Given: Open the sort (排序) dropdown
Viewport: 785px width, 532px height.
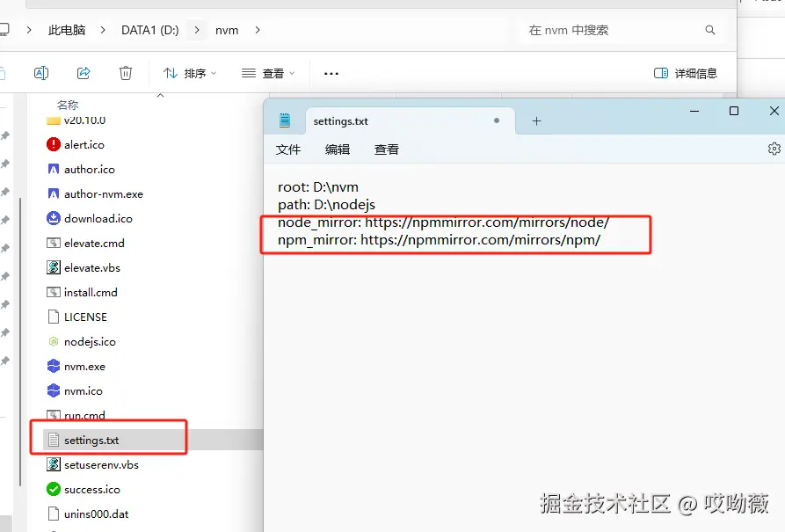Looking at the screenshot, I should point(190,73).
